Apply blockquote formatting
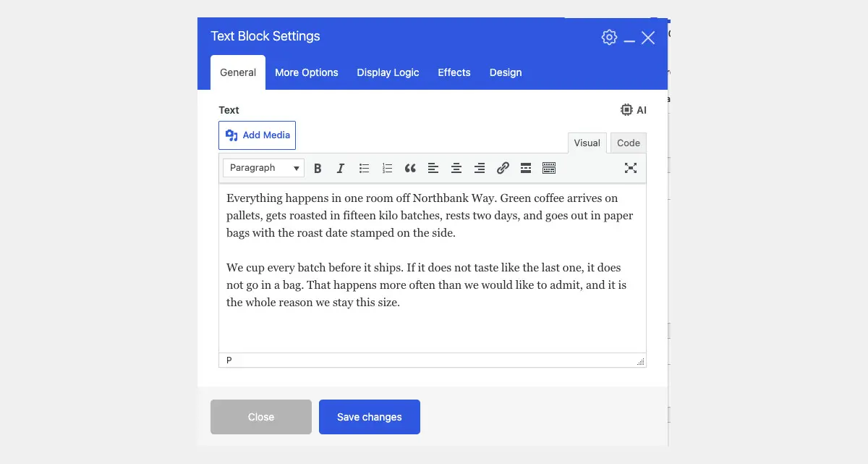868x464 pixels. 410,168
